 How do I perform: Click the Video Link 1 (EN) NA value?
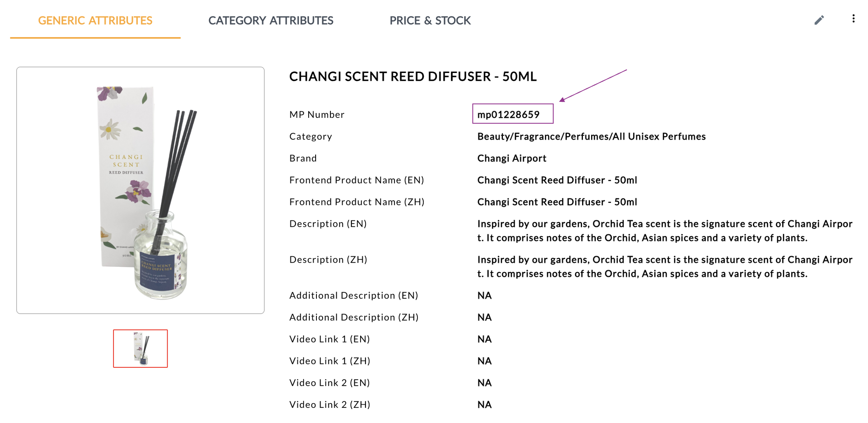pos(484,339)
